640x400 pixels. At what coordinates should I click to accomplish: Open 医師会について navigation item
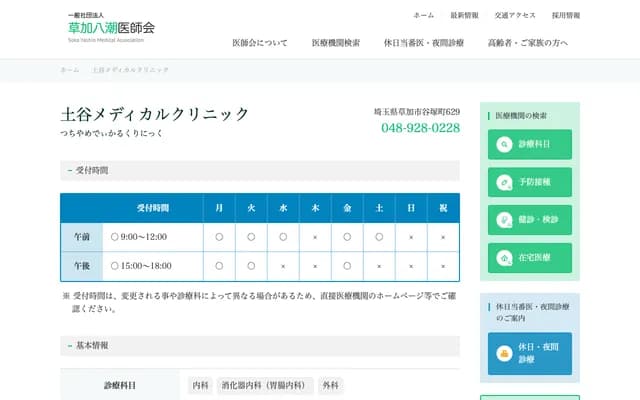click(260, 43)
